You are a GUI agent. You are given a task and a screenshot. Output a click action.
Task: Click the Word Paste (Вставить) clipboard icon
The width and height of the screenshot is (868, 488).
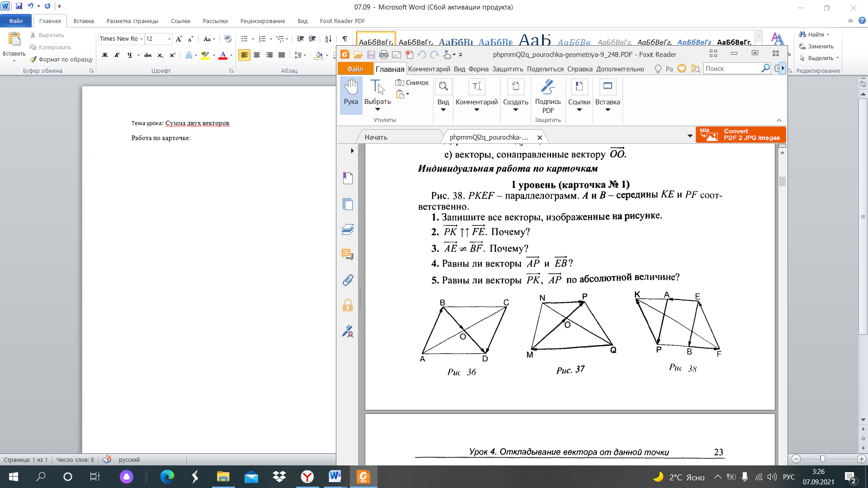point(14,40)
